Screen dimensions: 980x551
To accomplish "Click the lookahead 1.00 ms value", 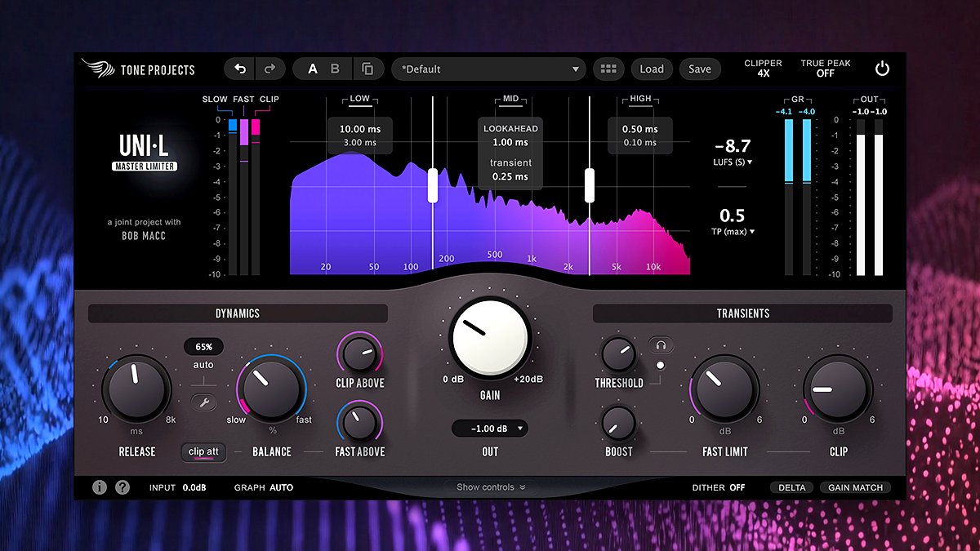I will [x=510, y=143].
